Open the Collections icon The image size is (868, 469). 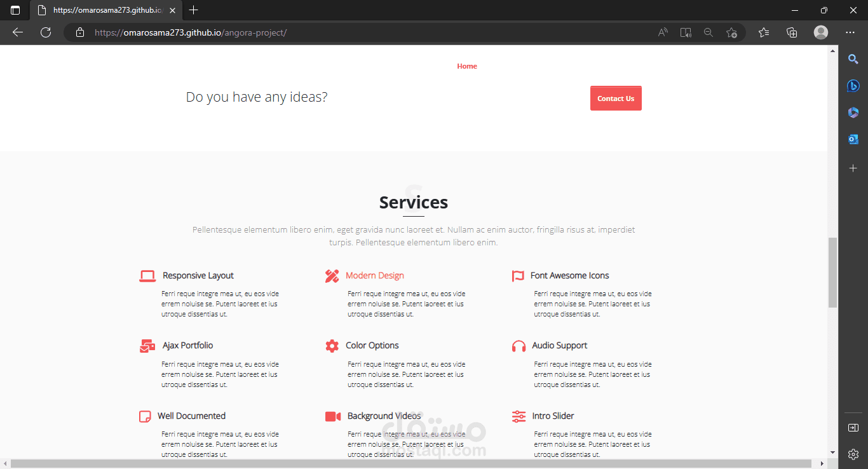[792, 32]
